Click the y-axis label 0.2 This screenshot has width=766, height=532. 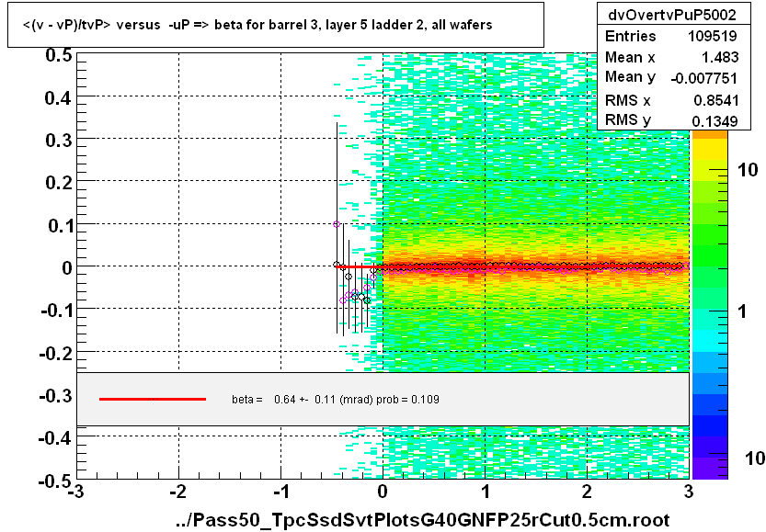click(59, 183)
